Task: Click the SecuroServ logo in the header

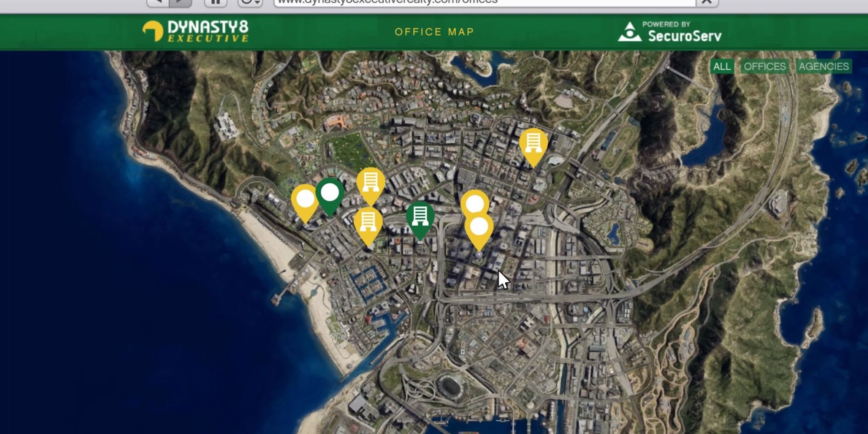Action: point(670,32)
